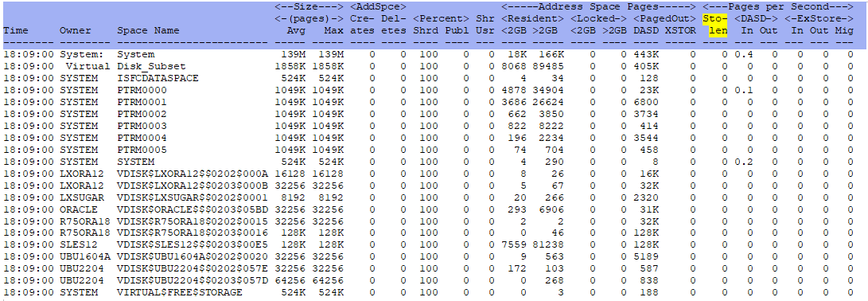The width and height of the screenshot is (868, 301).
Task: Click the Shrd percent column header
Action: (x=425, y=30)
